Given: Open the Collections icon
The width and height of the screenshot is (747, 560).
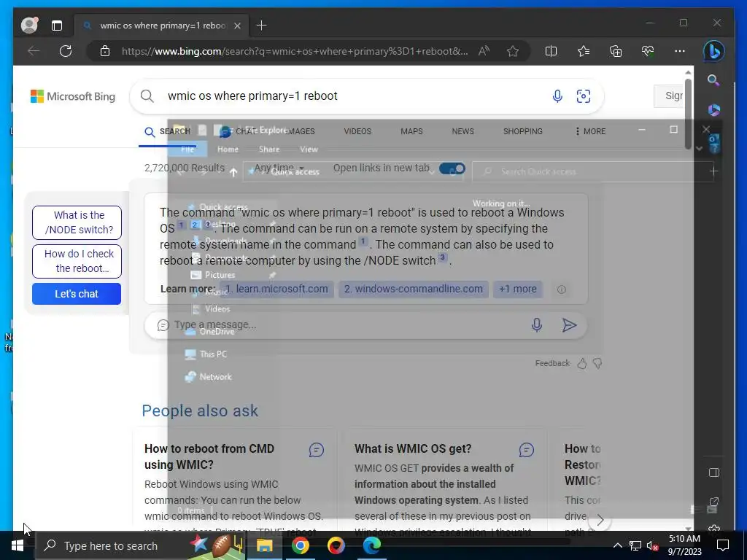Looking at the screenshot, I should 616,51.
